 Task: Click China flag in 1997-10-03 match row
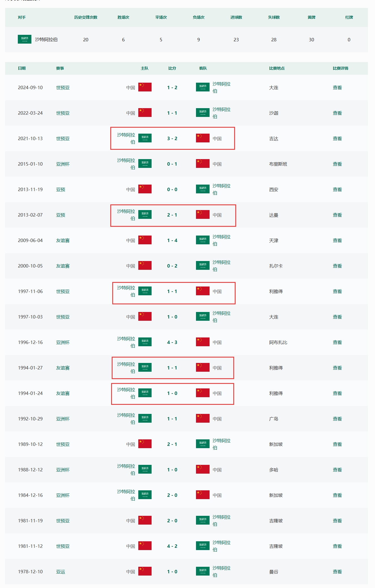145,317
